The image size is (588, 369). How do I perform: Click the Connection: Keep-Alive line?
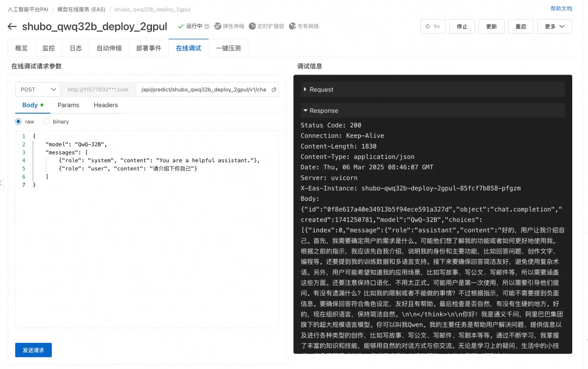[342, 136]
